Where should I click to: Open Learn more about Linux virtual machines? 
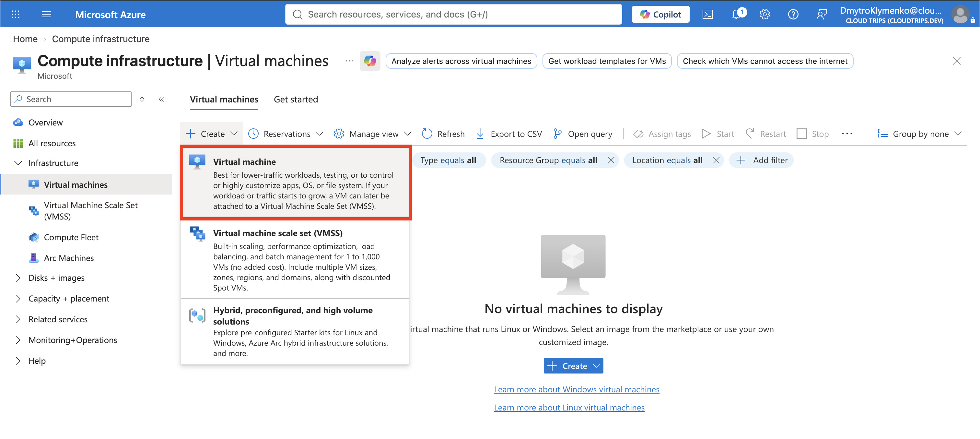(569, 408)
